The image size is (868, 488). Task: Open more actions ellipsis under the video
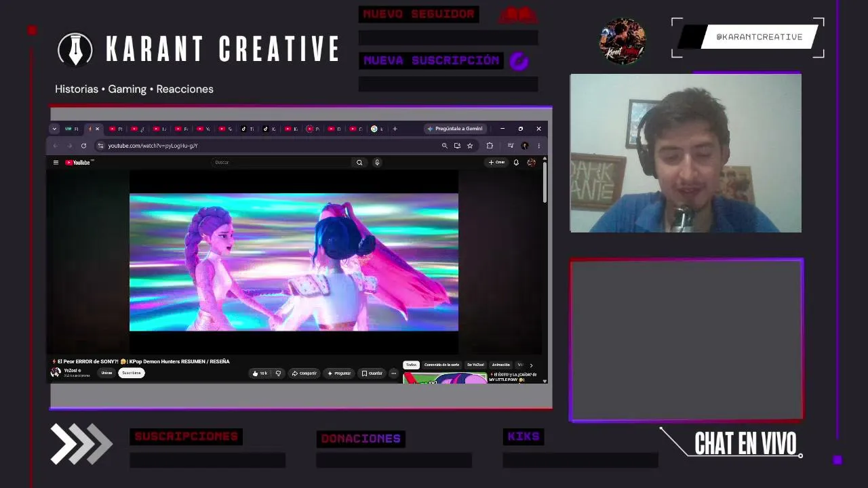393,373
